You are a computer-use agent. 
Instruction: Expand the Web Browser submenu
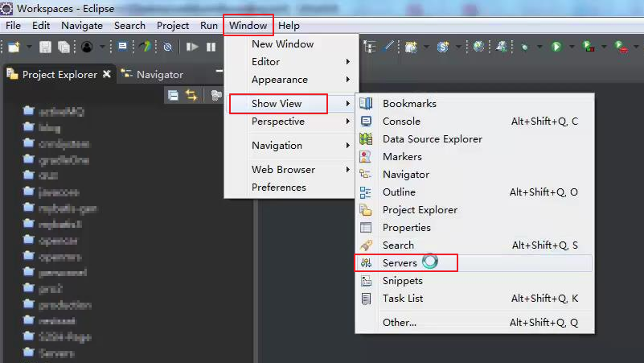pyautogui.click(x=291, y=169)
